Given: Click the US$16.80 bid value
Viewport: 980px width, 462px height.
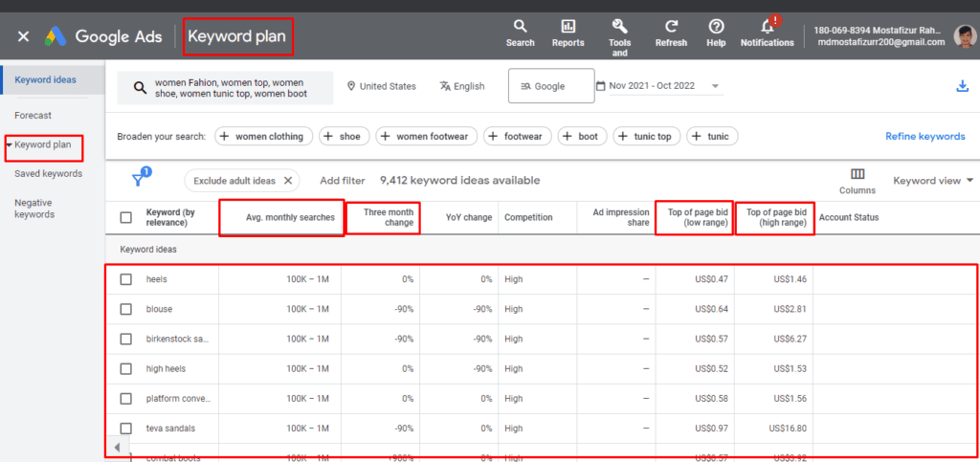Looking at the screenshot, I should pyautogui.click(x=788, y=429).
